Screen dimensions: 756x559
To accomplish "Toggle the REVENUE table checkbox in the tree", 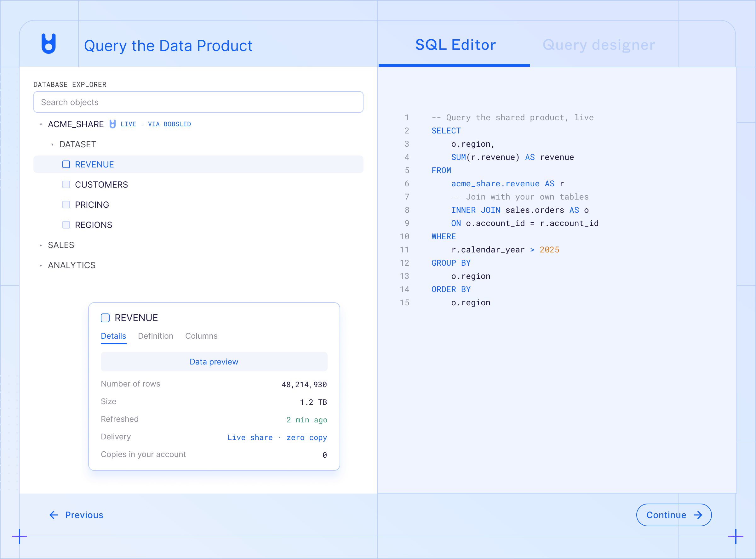I will (x=66, y=164).
